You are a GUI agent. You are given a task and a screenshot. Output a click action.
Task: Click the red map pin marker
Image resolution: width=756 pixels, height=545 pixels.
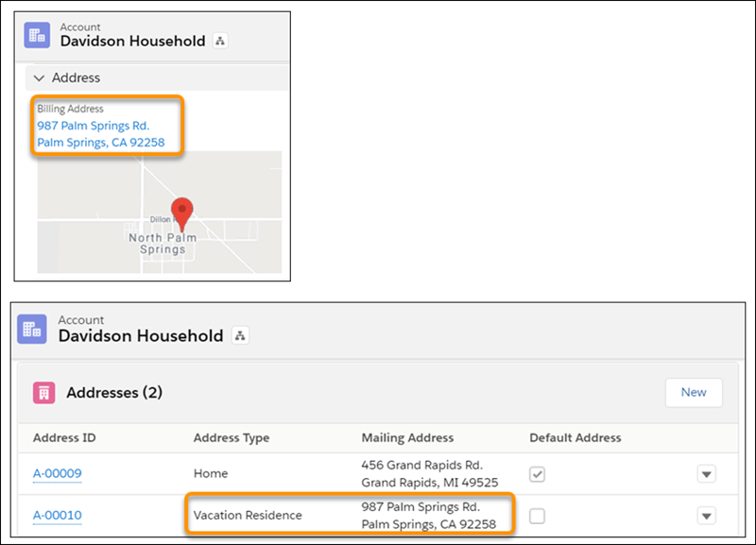[x=182, y=213]
